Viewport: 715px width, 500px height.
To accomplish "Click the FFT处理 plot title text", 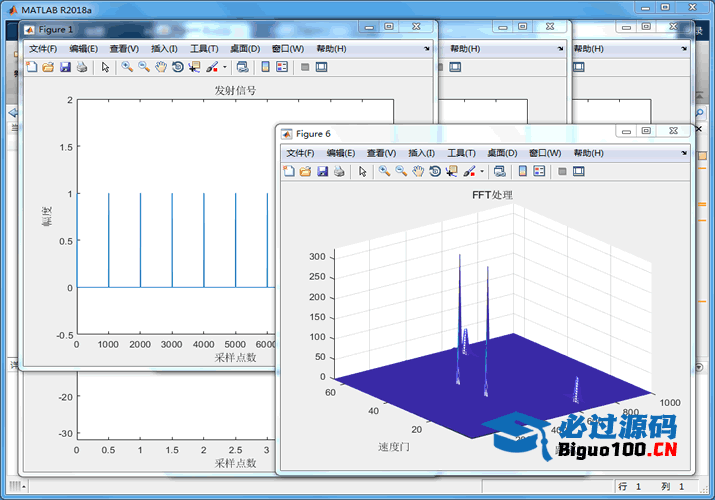I will pos(492,195).
